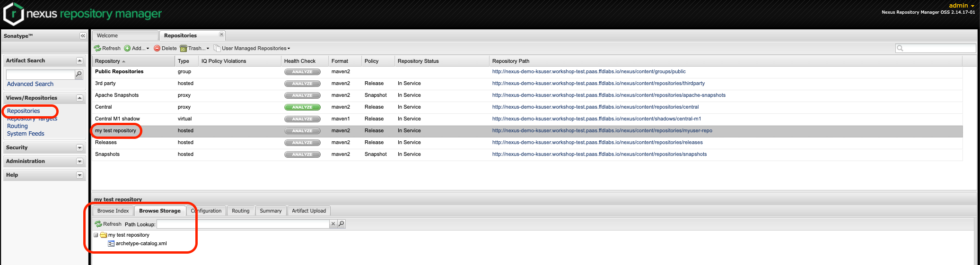
Task: Click Analyze button for Apache Snapshots
Action: 302,95
